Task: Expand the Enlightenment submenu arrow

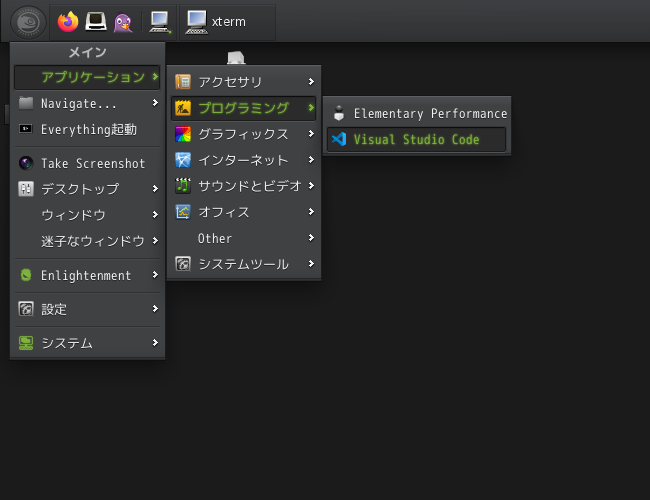Action: click(x=155, y=275)
